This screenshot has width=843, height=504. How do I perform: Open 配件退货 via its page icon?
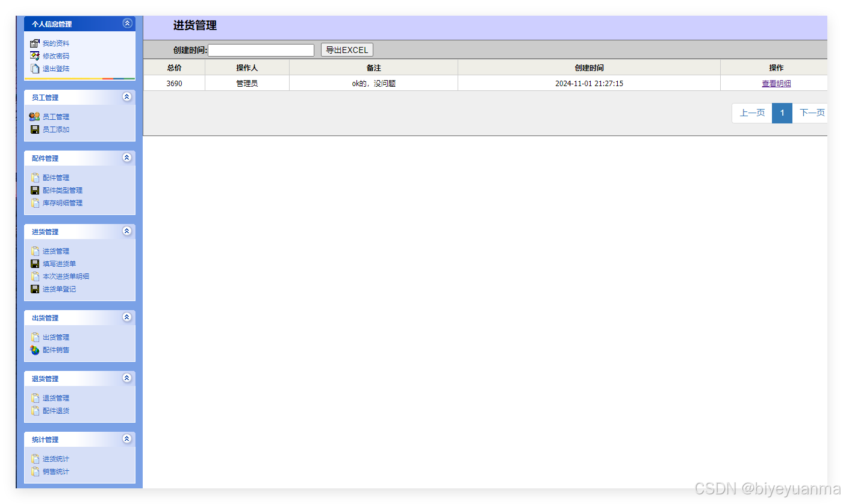tap(34, 410)
